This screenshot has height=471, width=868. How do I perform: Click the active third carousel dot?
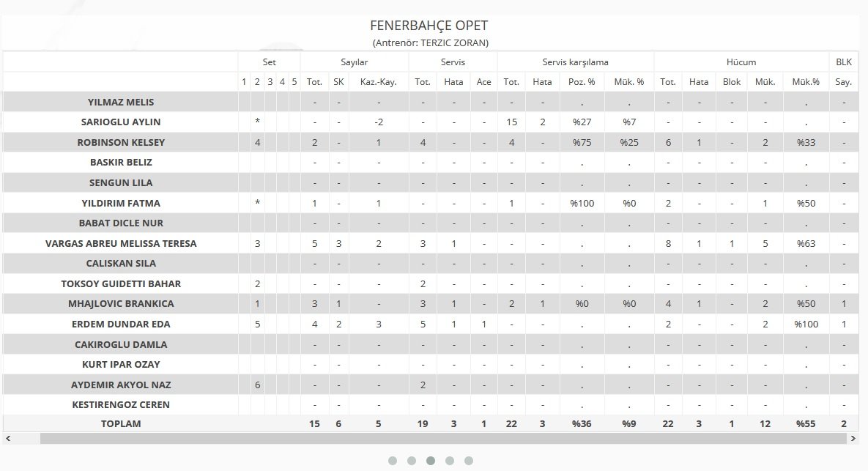pyautogui.click(x=431, y=461)
